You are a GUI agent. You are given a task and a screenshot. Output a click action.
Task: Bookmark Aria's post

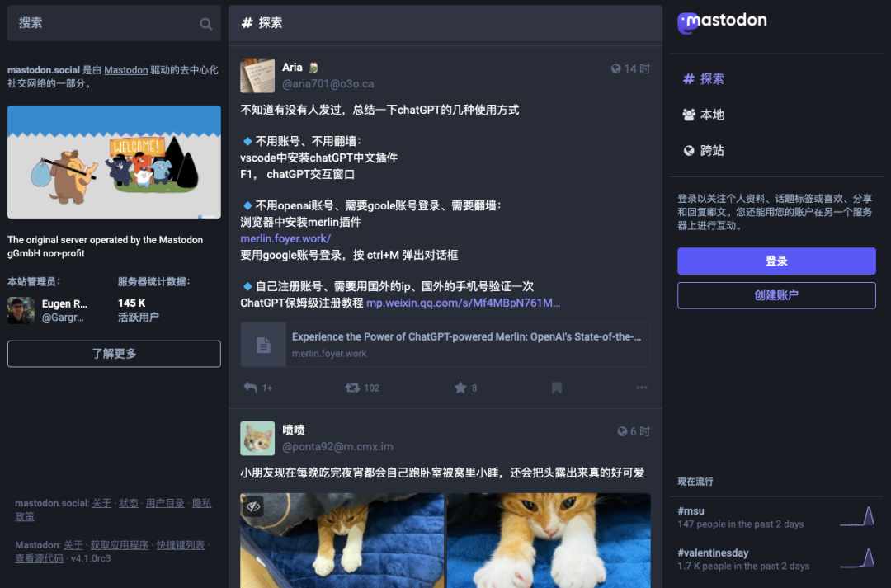[x=556, y=388]
